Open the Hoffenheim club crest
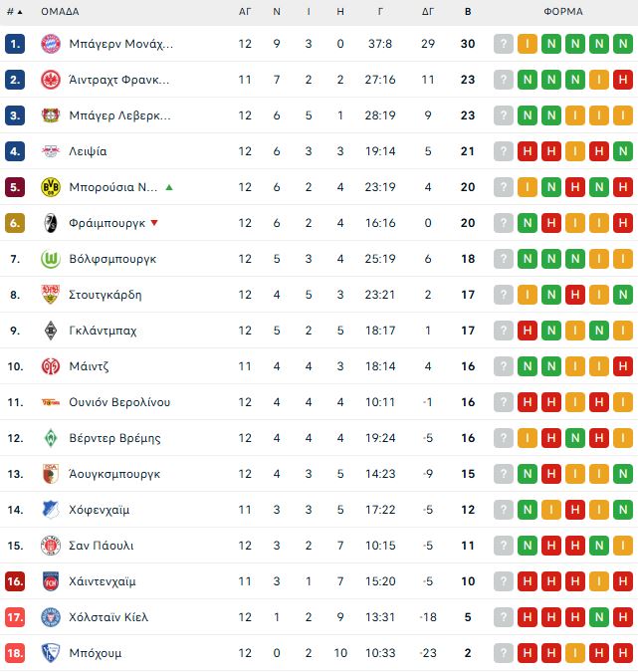Screen dimensions: 638x672 (51, 510)
